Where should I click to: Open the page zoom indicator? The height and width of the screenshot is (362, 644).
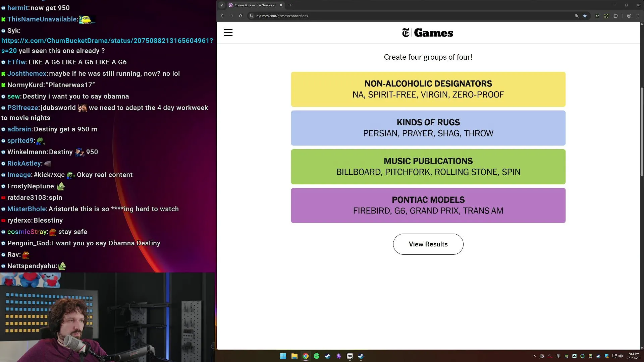pos(577,16)
